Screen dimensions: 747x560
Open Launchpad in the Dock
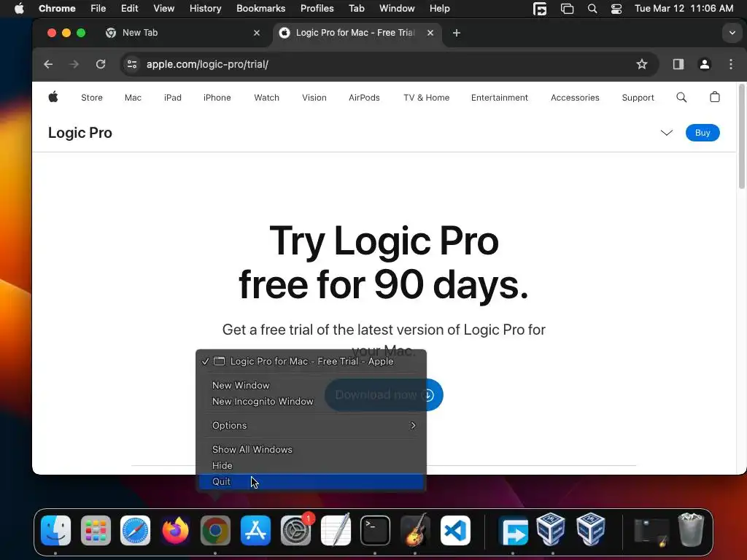click(96, 531)
